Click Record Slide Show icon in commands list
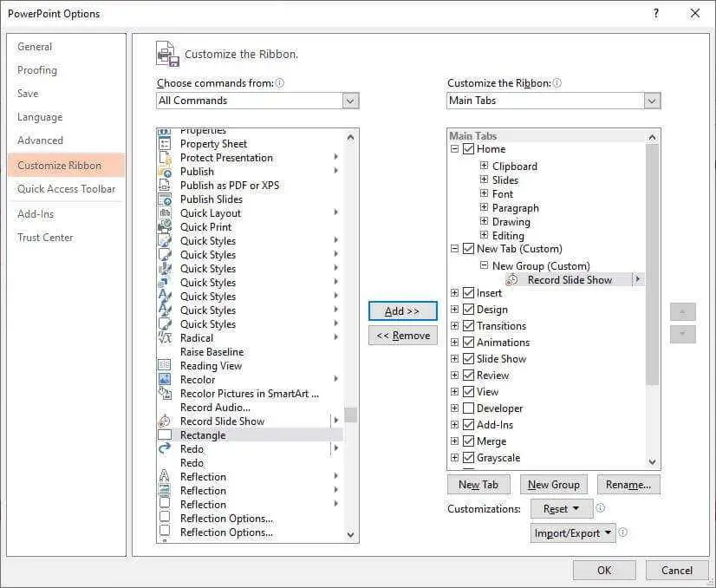 click(165, 421)
